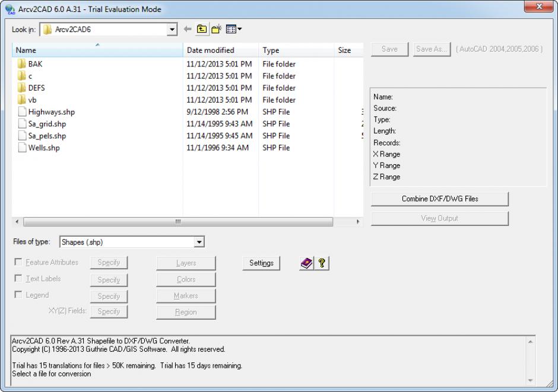Screen dimensions: 558x392
Task: Open the View menu icon
Action: (x=234, y=29)
